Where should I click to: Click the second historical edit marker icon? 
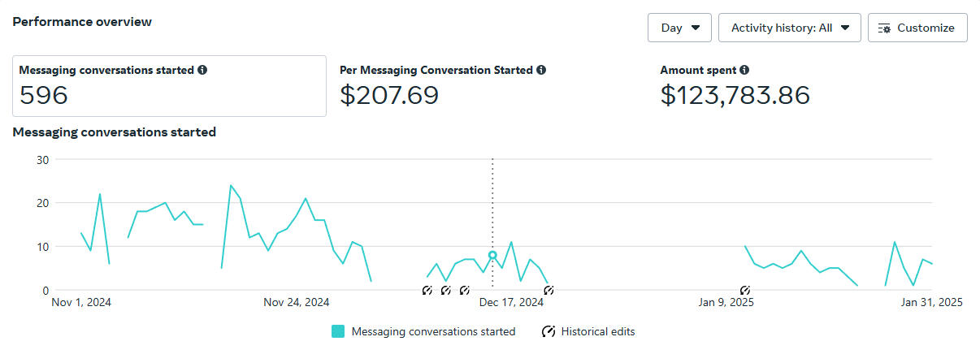446,290
